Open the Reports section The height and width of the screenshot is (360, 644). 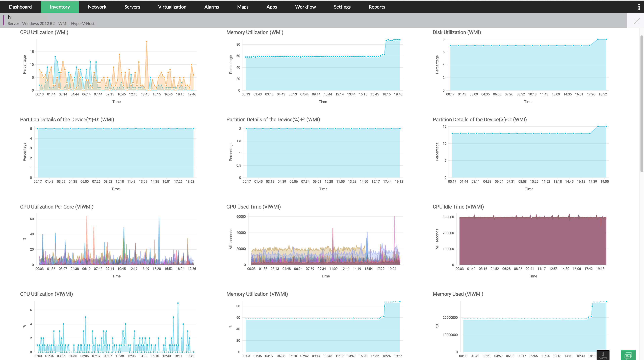pos(377,7)
